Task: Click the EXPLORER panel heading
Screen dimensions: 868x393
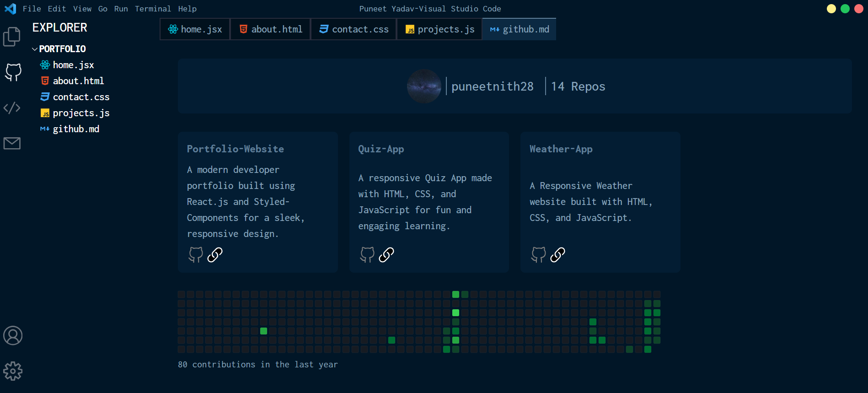Action: pos(60,28)
